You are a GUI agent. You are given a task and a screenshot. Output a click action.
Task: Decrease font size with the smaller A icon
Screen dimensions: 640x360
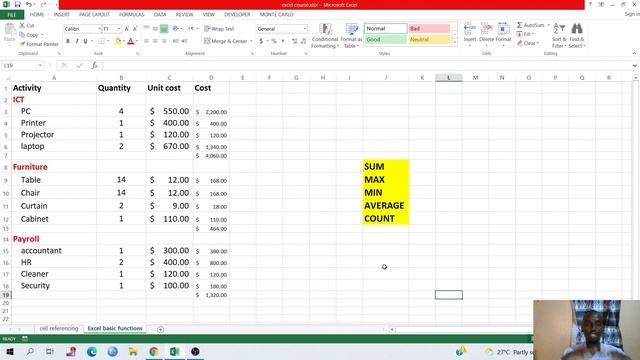(135, 29)
